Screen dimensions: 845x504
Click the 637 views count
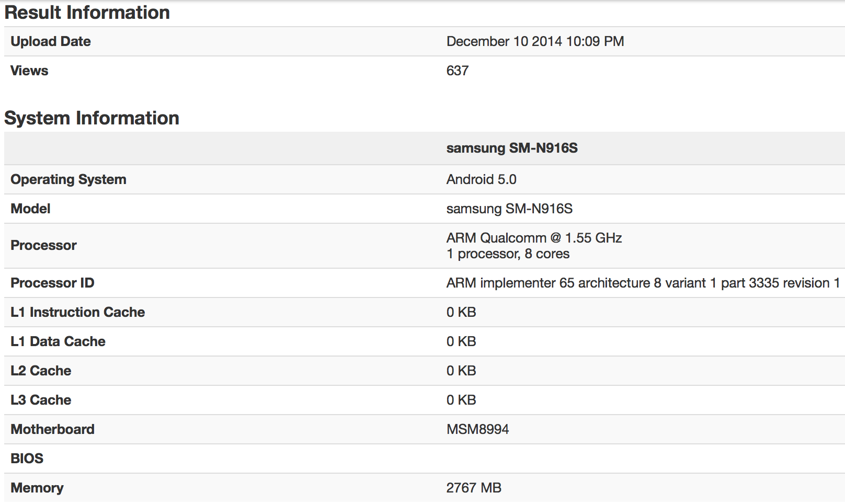pos(458,71)
